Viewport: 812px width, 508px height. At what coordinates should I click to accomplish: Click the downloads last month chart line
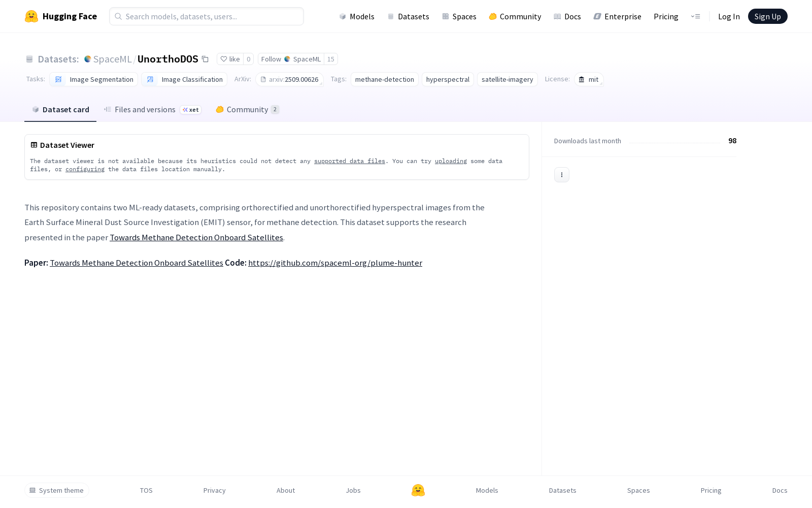[x=675, y=143]
